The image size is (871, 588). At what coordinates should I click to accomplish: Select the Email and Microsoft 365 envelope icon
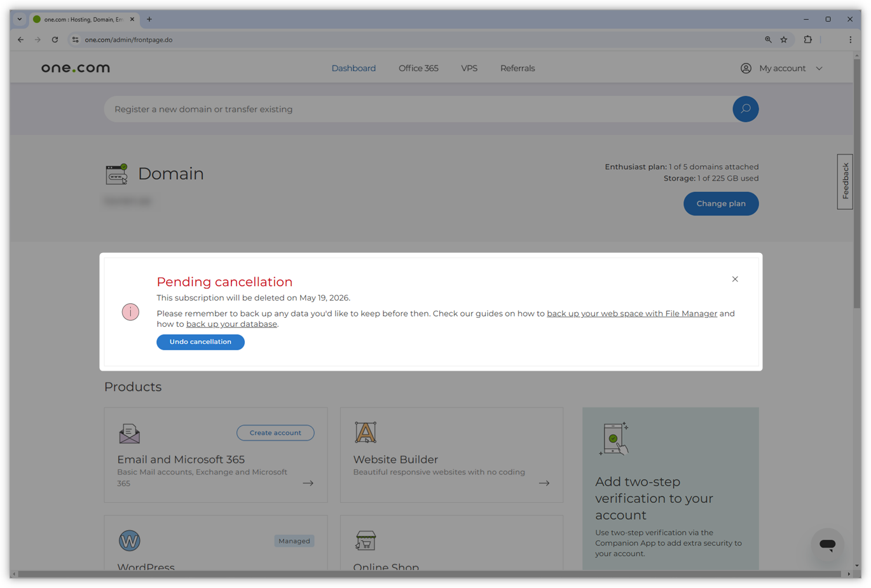tap(129, 433)
